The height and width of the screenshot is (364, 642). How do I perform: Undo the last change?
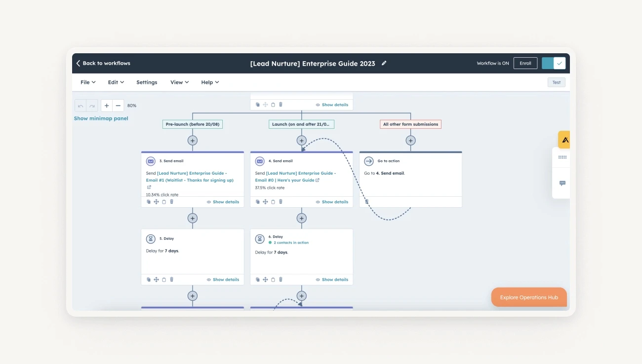(80, 106)
